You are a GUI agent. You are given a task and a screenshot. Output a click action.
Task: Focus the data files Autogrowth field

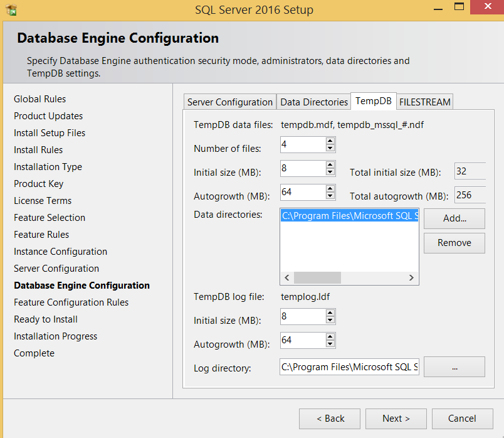click(303, 192)
